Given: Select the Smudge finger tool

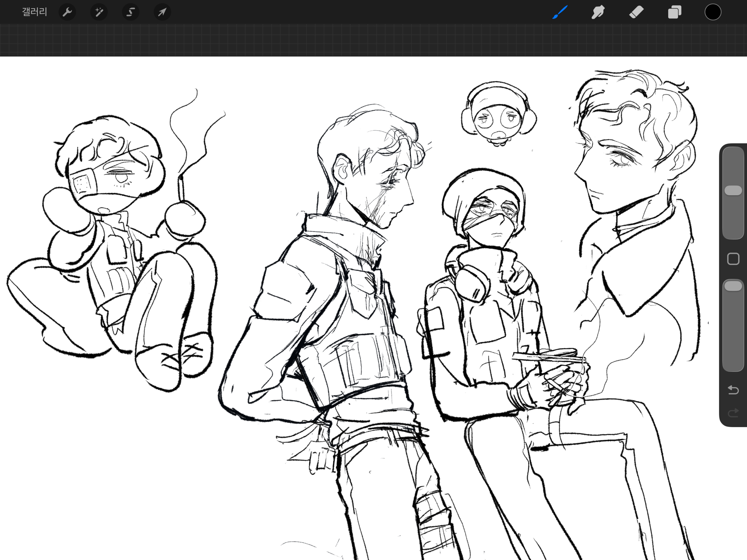Looking at the screenshot, I should click(x=598, y=12).
